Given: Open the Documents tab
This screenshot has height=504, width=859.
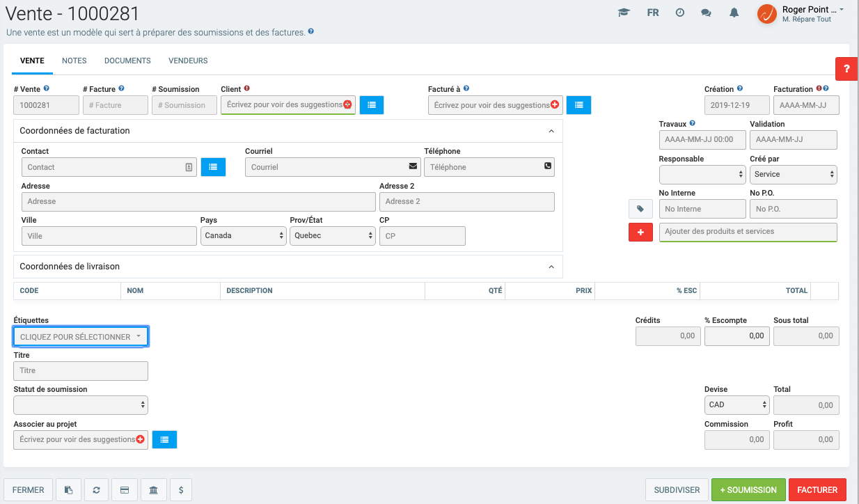Looking at the screenshot, I should tap(127, 61).
